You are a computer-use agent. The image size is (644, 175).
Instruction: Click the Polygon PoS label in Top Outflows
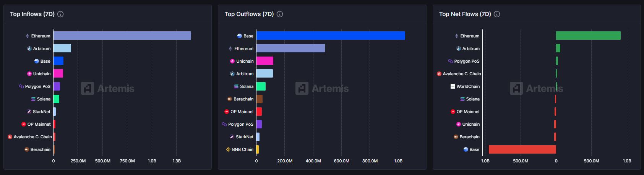click(x=241, y=124)
